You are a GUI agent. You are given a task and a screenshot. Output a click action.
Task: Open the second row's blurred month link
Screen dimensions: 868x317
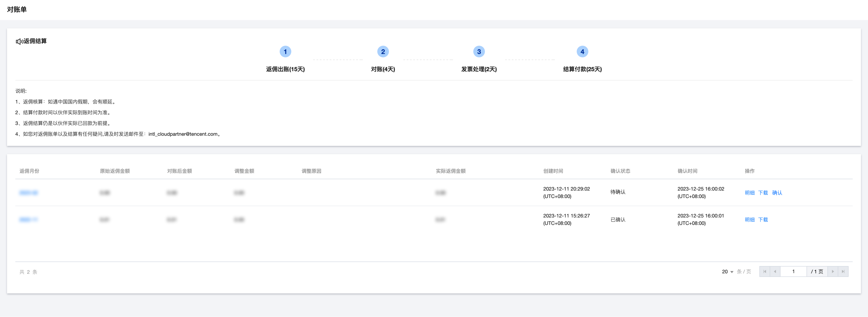29,219
